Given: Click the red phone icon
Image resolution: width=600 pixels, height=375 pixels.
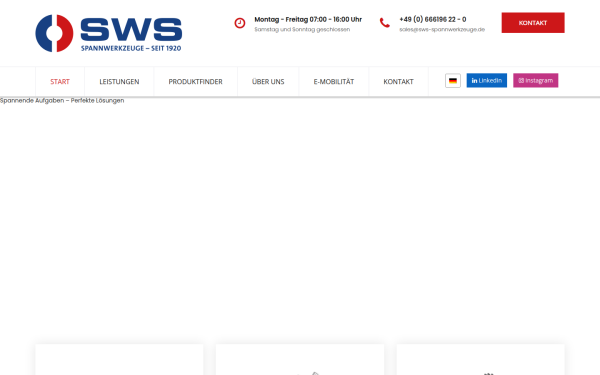Looking at the screenshot, I should 385,23.
